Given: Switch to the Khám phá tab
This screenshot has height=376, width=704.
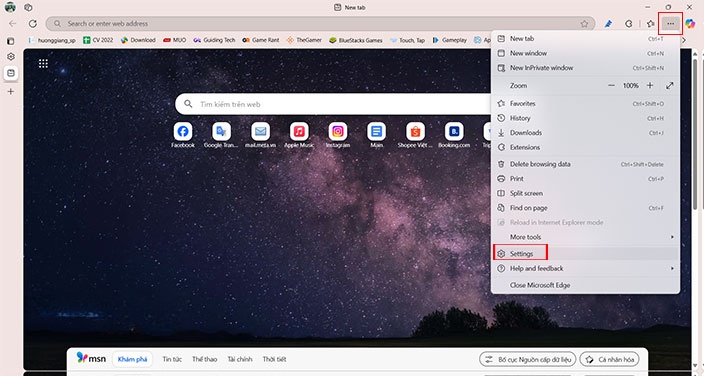Looking at the screenshot, I should [x=132, y=359].
